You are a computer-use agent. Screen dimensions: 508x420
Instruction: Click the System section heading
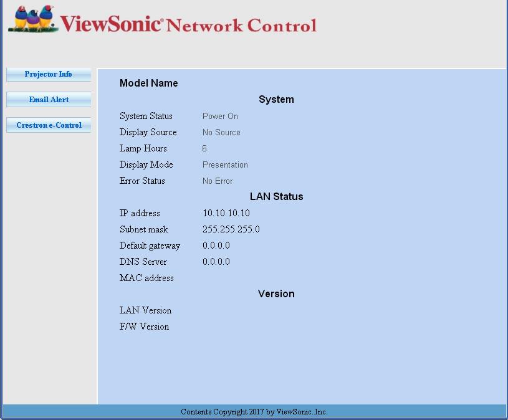pyautogui.click(x=276, y=100)
